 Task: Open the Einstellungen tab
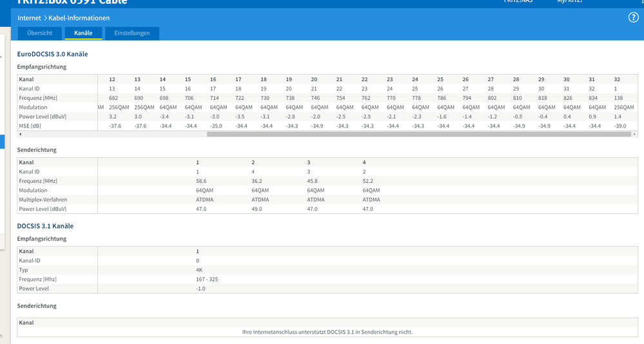click(132, 33)
